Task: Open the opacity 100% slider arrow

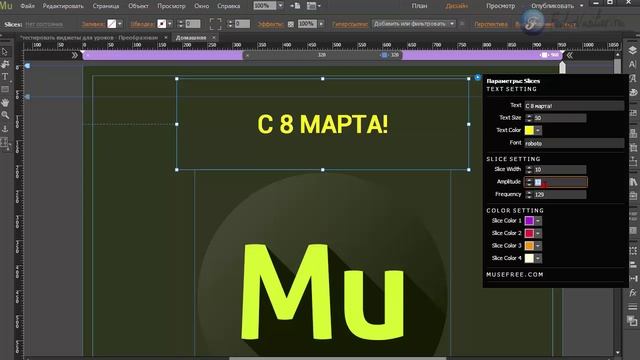Action: click(321, 24)
